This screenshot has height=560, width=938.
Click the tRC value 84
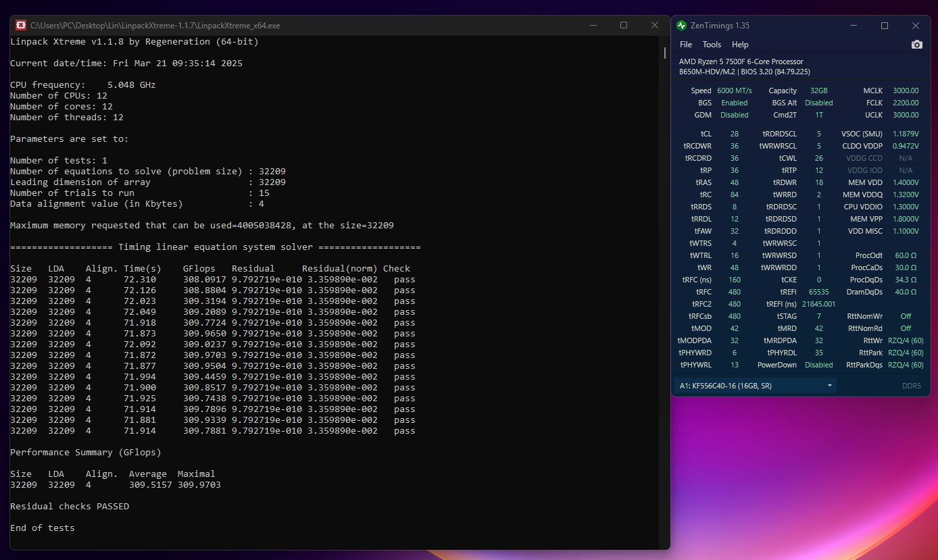735,195
